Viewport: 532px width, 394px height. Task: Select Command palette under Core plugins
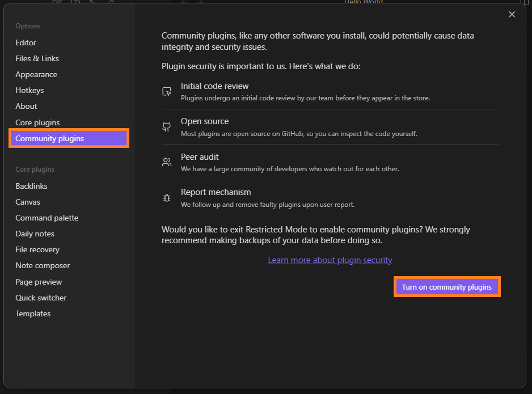pyautogui.click(x=47, y=218)
